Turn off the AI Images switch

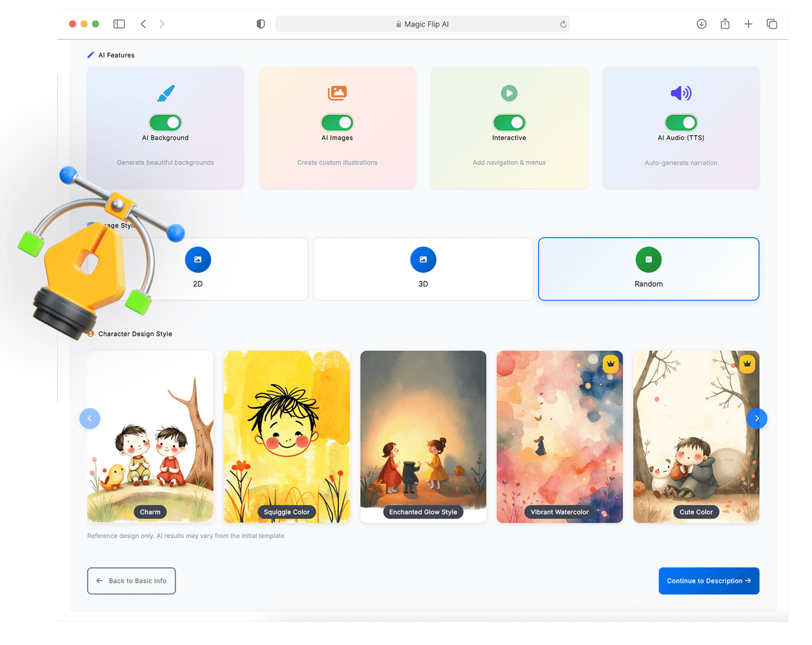(x=337, y=123)
